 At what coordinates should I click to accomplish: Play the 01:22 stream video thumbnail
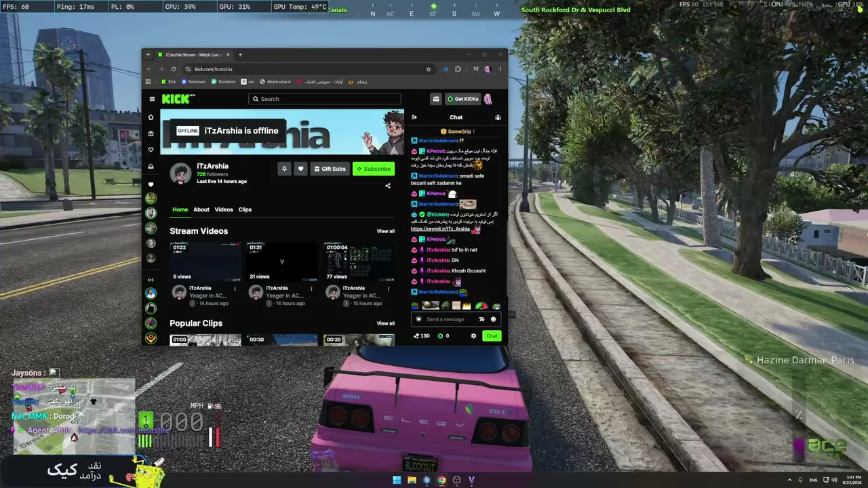pos(205,262)
